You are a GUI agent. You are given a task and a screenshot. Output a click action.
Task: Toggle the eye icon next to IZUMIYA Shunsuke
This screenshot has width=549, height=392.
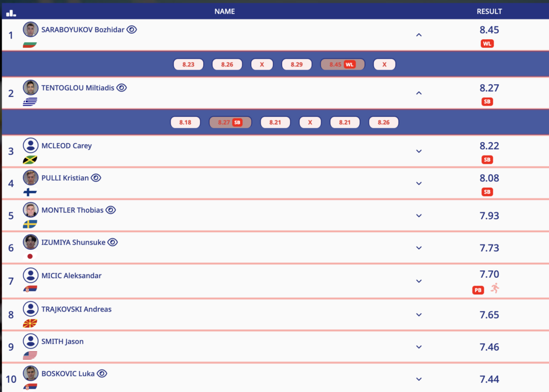click(x=113, y=242)
